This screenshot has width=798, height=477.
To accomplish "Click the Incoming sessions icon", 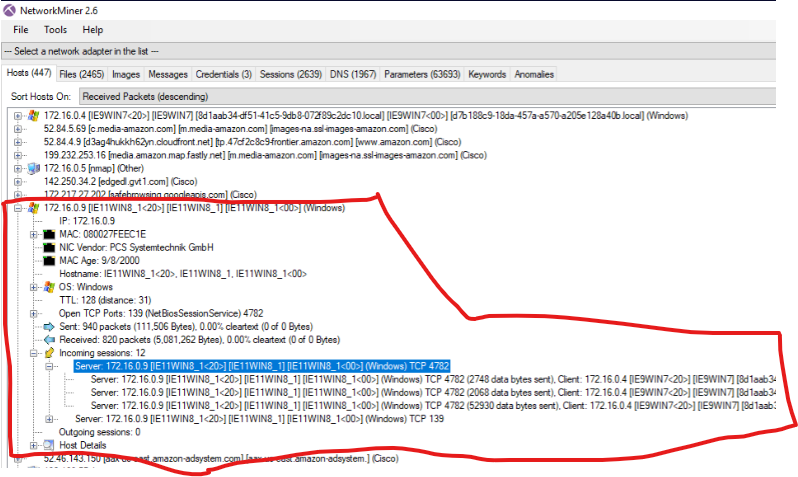I will pyautogui.click(x=50, y=353).
